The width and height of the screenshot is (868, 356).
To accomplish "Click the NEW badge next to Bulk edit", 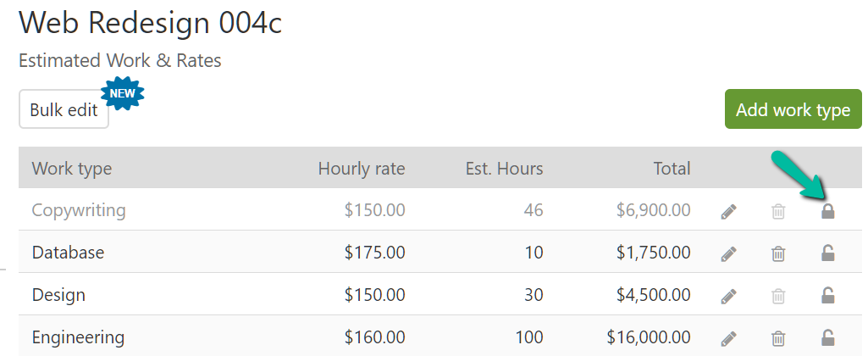I will (x=122, y=94).
